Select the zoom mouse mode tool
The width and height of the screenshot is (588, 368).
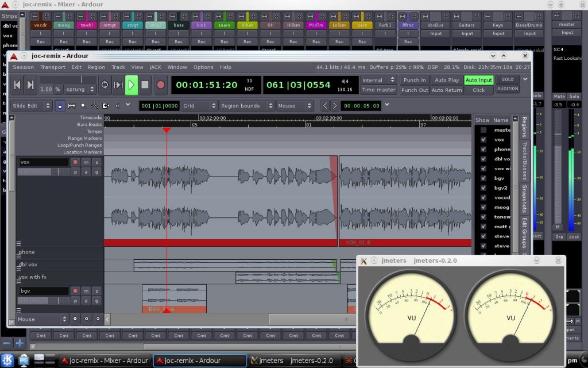pos(84,106)
